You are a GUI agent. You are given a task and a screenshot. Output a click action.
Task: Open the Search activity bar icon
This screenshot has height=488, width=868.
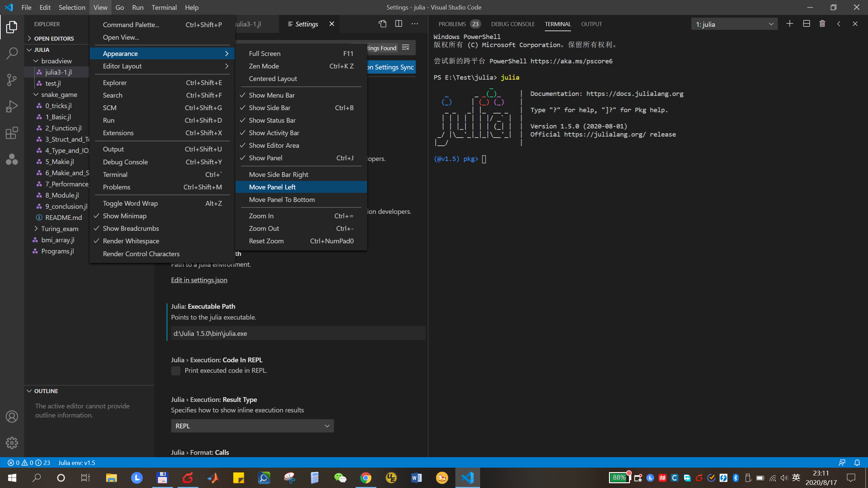tap(12, 54)
